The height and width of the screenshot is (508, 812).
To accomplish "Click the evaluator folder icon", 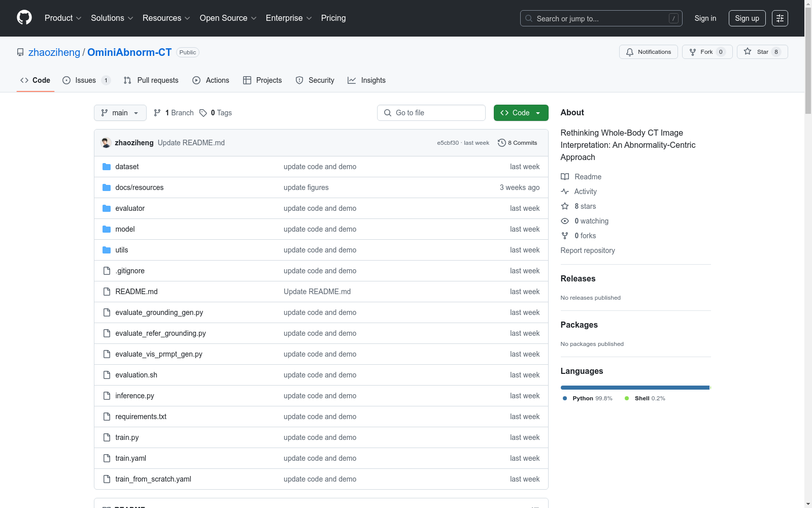I will point(107,208).
